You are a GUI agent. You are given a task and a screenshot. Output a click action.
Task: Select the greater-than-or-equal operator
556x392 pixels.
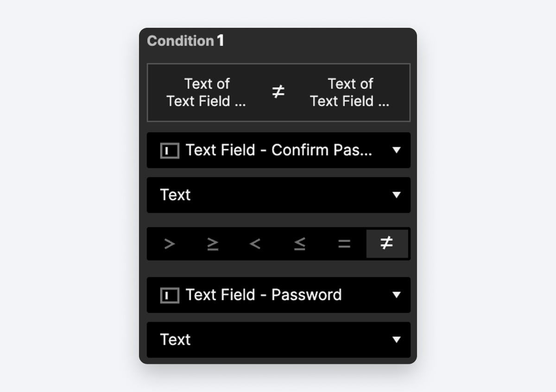[213, 244]
